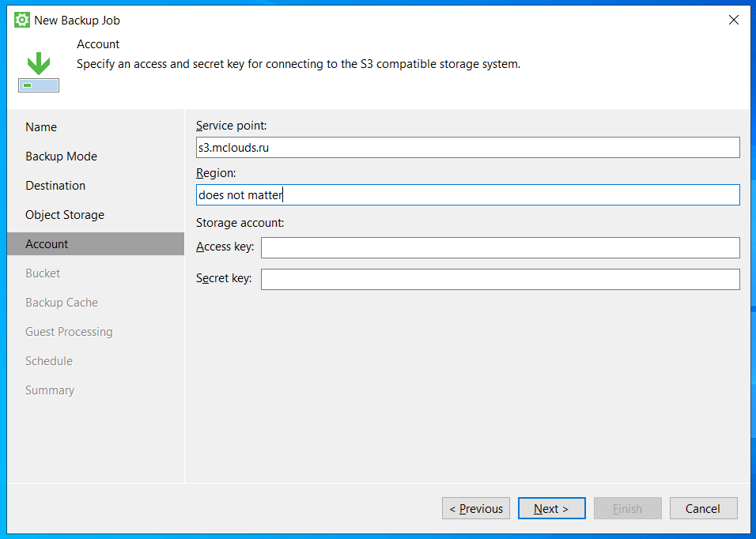
Task: Click the green gear app icon in title bar
Action: coord(22,20)
